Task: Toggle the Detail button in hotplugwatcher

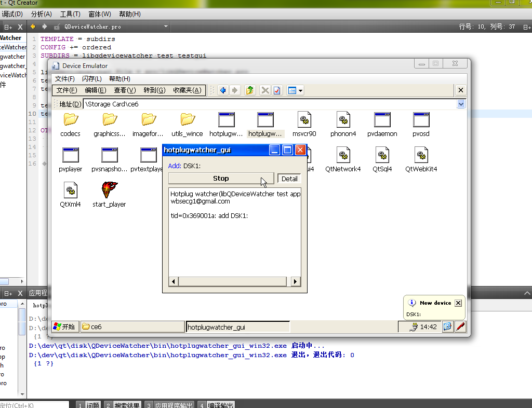Action: 289,179
